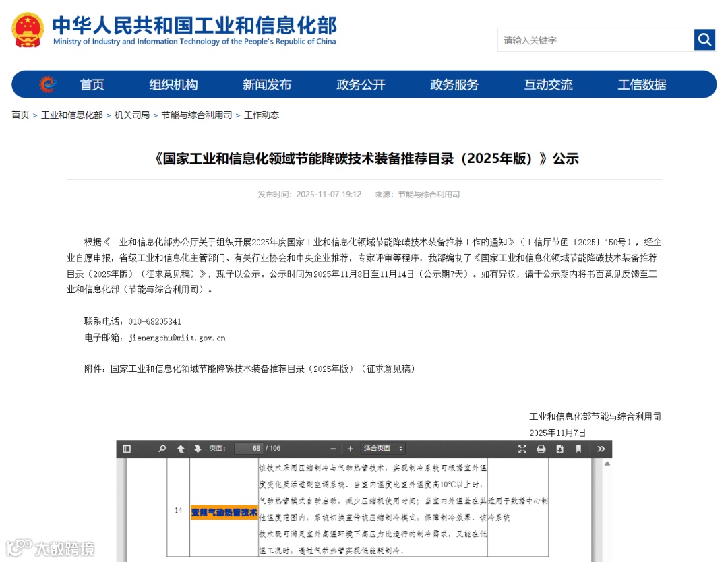Click the article title heading
This screenshot has width=728, height=562.
(367, 159)
